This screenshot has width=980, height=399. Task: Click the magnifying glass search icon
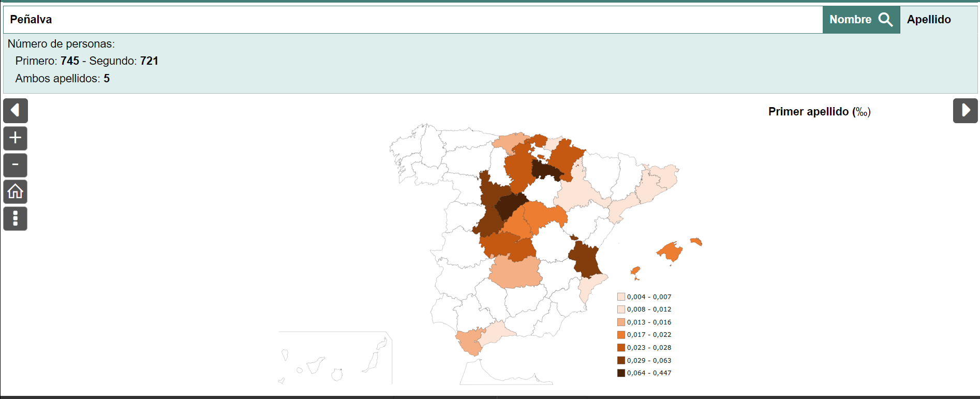(x=886, y=20)
